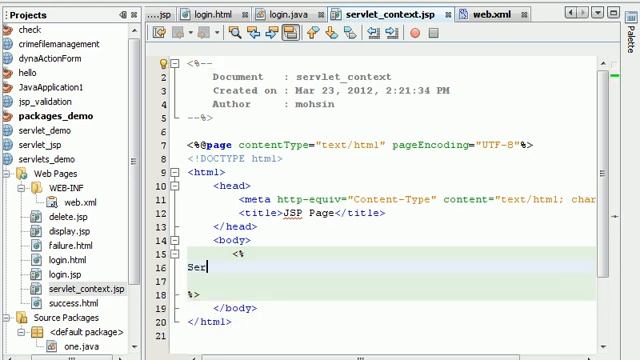Click the editor vertical scroll-up arrow

603,63
